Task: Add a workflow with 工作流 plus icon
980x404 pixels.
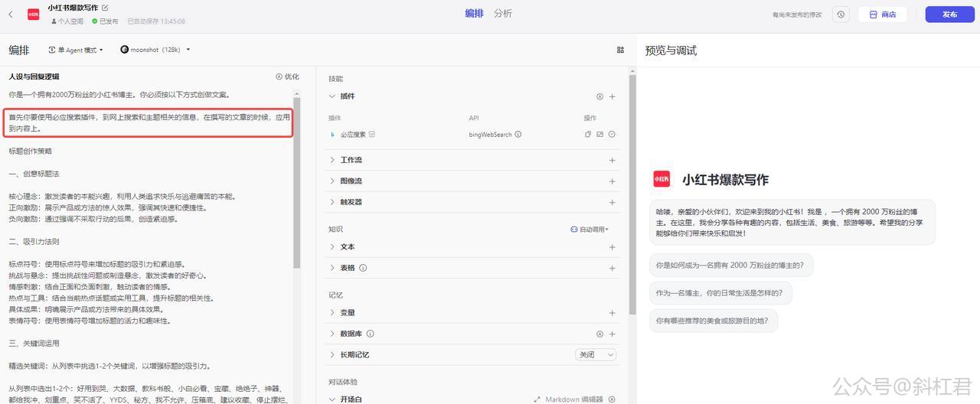Action: (612, 160)
